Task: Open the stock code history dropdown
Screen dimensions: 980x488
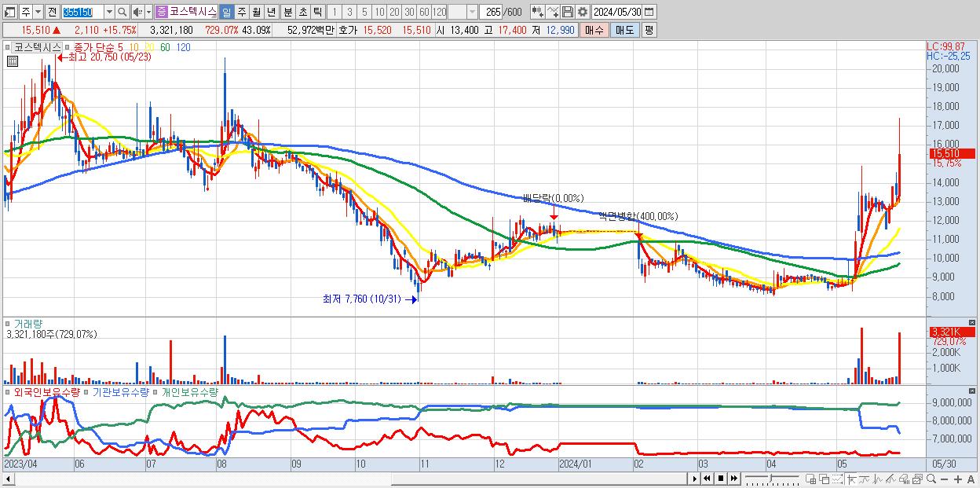Action: (x=109, y=12)
